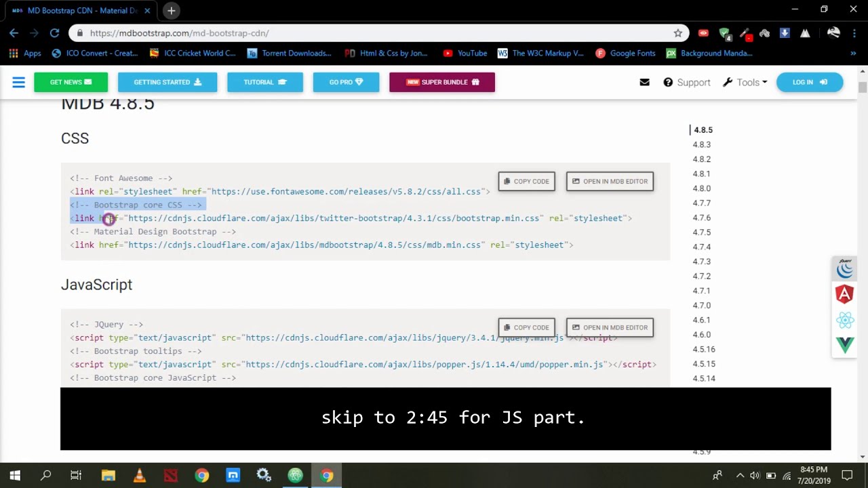
Task: Go to version 4.7.4
Action: pos(701,247)
